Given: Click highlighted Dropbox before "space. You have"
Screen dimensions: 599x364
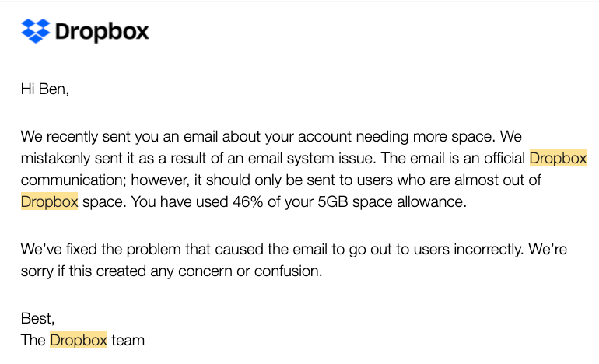Looking at the screenshot, I should tap(50, 201).
